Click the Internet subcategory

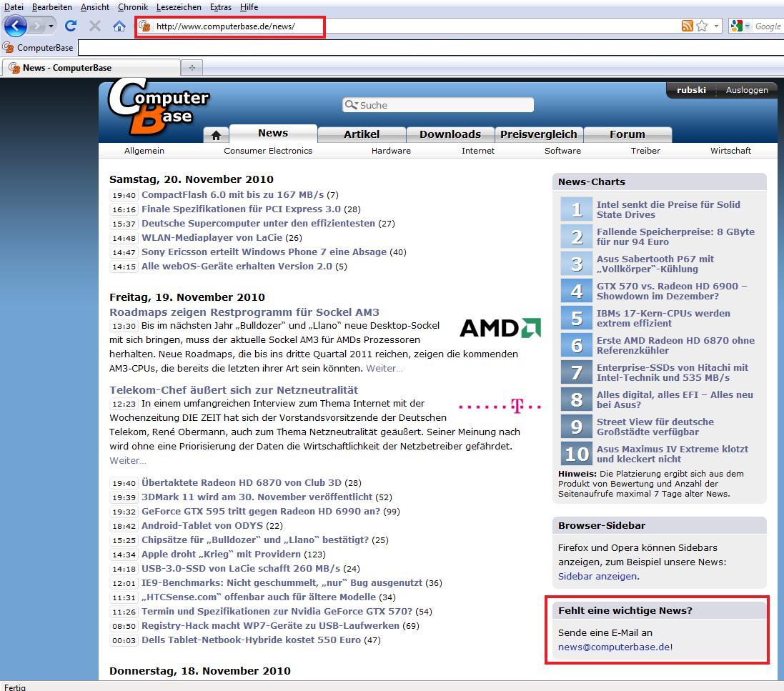(x=478, y=151)
